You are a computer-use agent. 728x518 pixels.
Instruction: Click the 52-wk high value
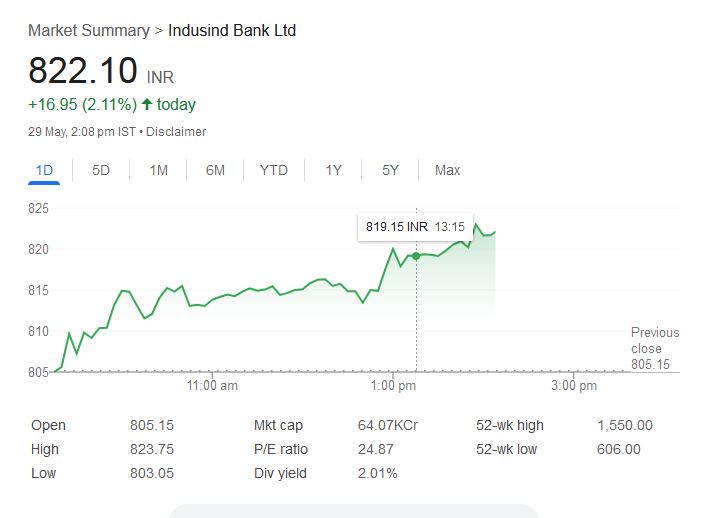(x=624, y=425)
